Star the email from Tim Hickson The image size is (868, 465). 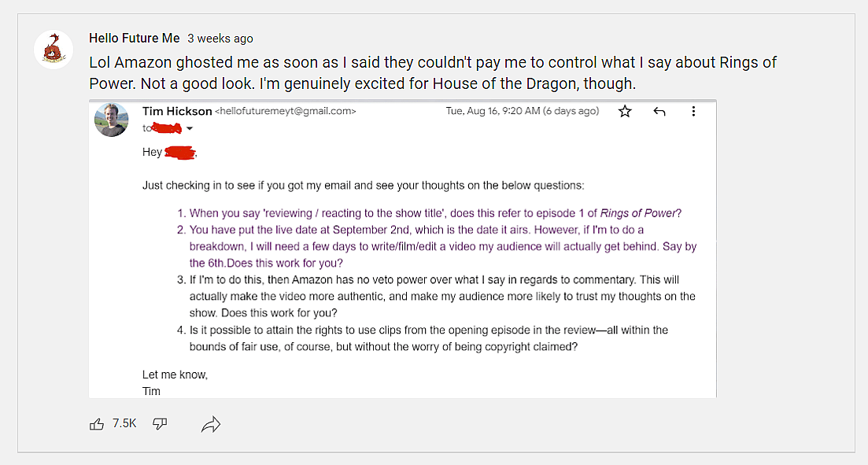(x=625, y=112)
